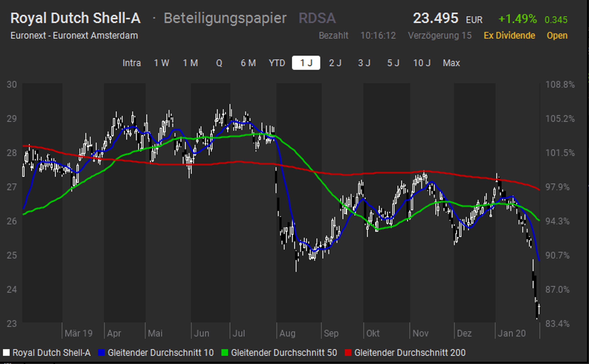Select the 3 J time range
This screenshot has height=364, width=589.
coord(364,63)
